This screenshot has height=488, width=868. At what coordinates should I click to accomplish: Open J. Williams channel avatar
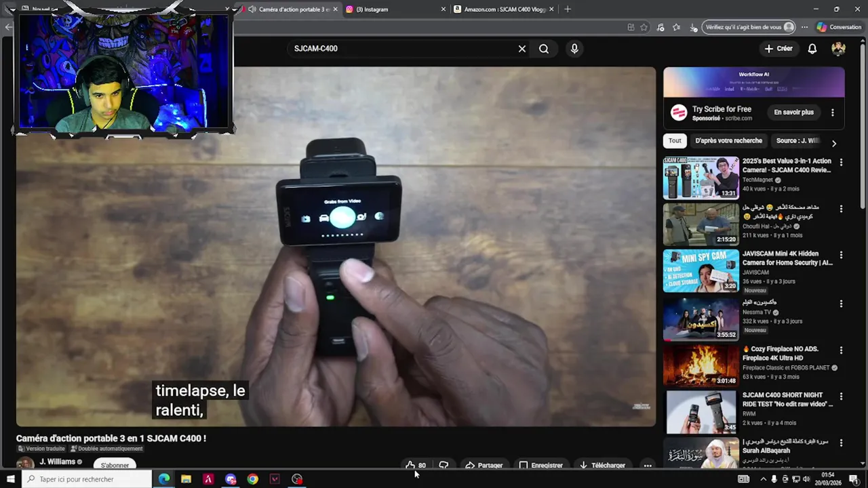(x=25, y=464)
